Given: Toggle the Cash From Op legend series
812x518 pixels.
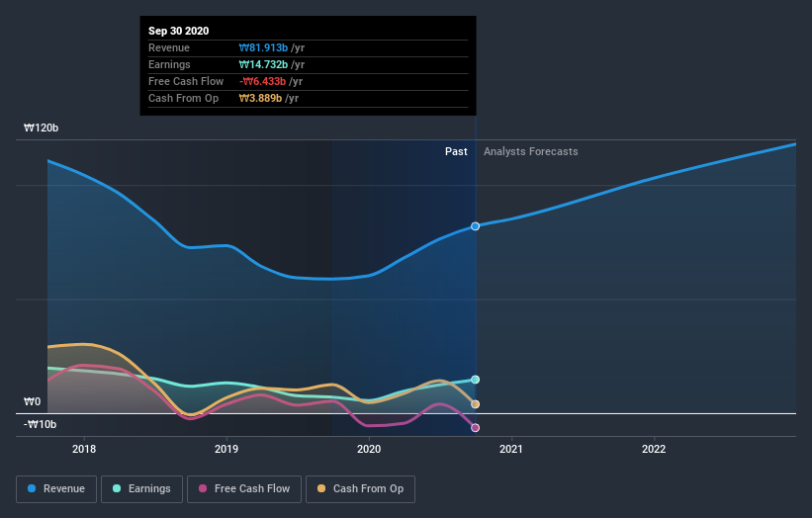Looking at the screenshot, I should click(360, 489).
